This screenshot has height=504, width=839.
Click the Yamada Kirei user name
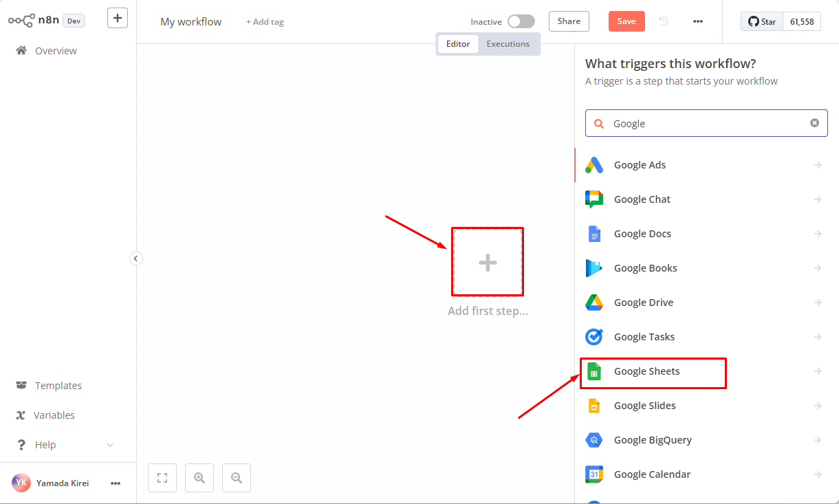63,483
